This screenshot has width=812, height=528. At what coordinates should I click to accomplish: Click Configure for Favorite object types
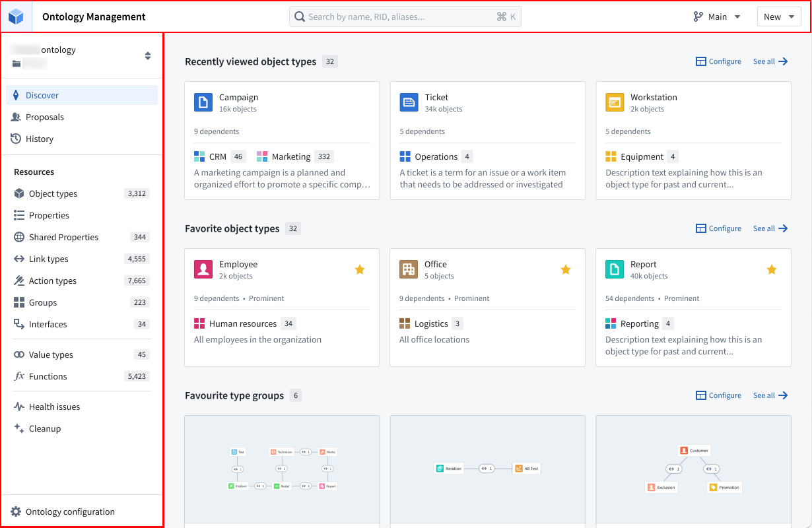point(718,228)
